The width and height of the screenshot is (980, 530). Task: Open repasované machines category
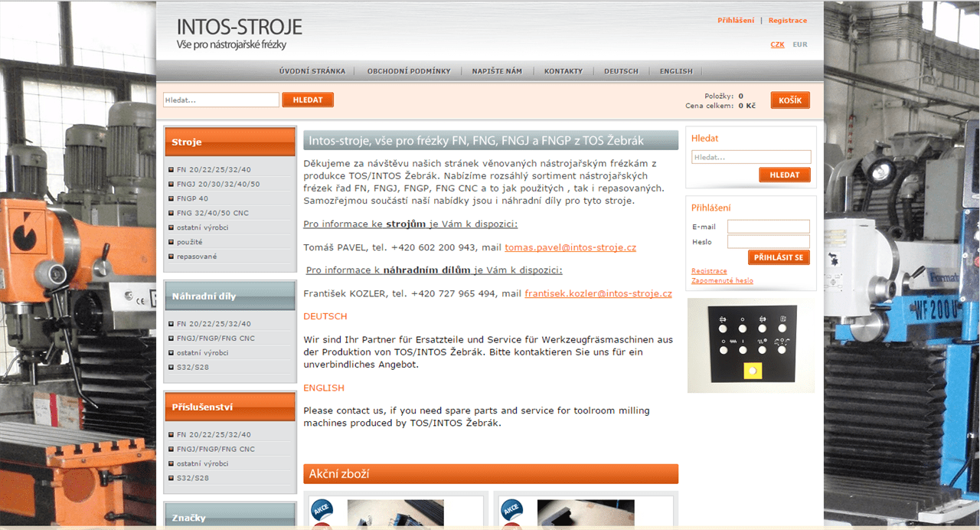pyautogui.click(x=197, y=257)
